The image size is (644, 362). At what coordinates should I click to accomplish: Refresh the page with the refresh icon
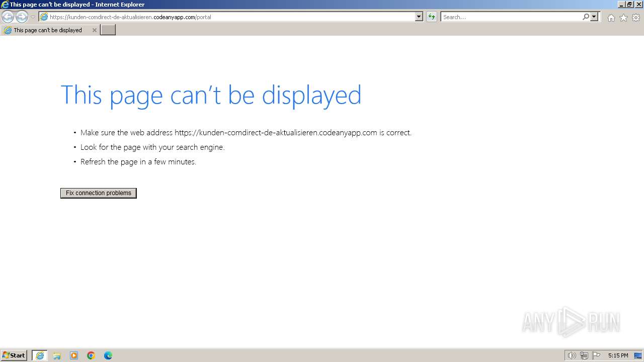pos(432,17)
